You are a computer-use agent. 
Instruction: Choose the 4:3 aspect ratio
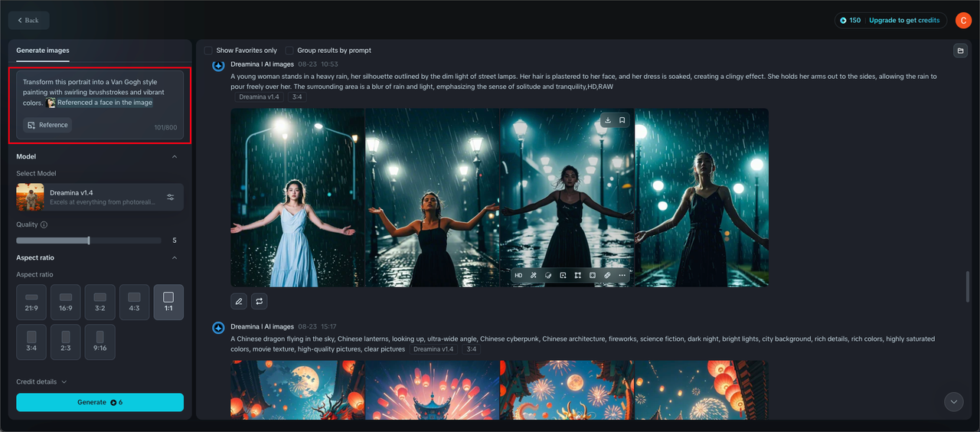(x=134, y=302)
